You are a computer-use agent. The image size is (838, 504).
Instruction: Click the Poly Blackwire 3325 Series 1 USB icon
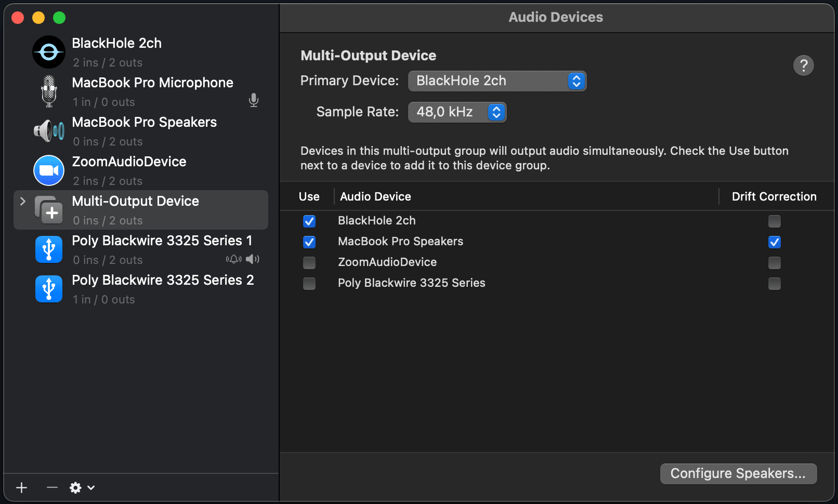tap(49, 249)
